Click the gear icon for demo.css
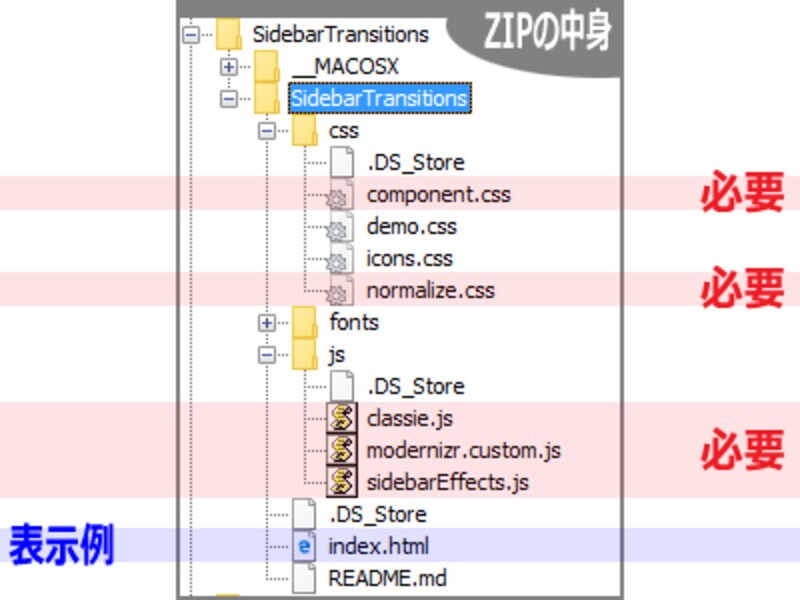The height and width of the screenshot is (600, 800). pyautogui.click(x=339, y=226)
